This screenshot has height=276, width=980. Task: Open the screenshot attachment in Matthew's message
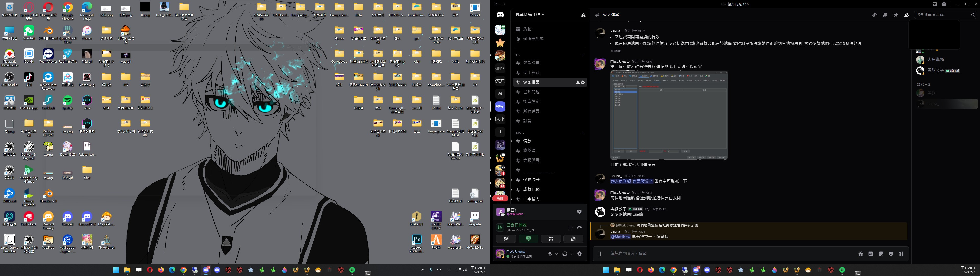click(669, 115)
